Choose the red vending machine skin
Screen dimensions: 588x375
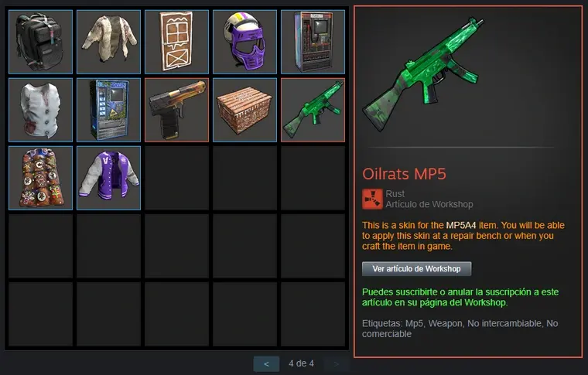(x=313, y=42)
